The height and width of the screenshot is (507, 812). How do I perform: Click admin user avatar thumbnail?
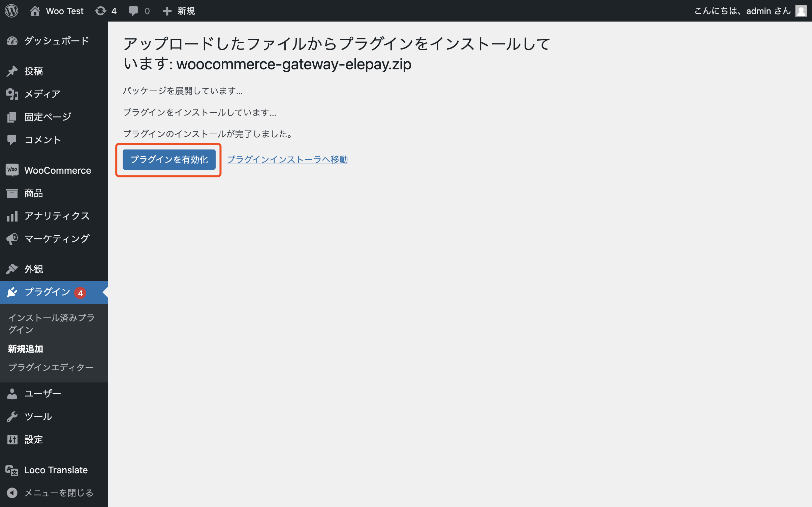click(801, 11)
